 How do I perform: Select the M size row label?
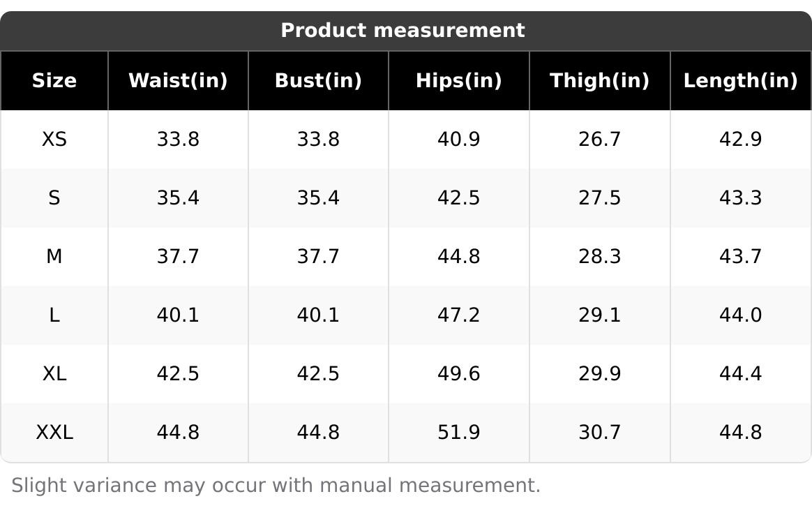54,257
